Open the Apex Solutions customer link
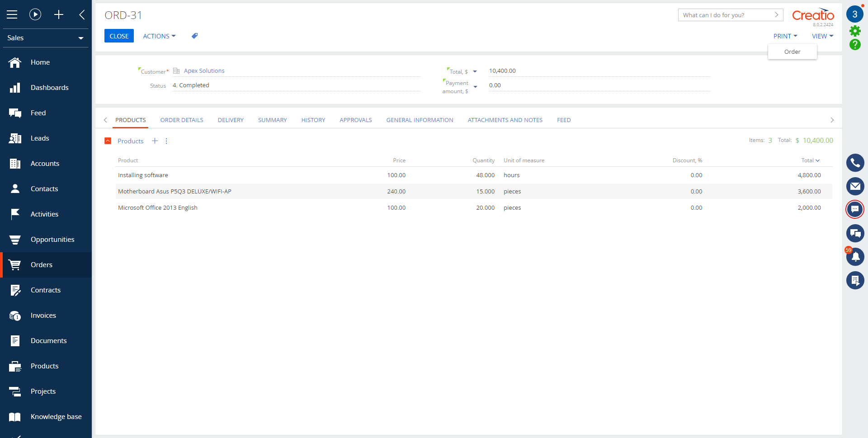Image resolution: width=868 pixels, height=438 pixels. 204,71
